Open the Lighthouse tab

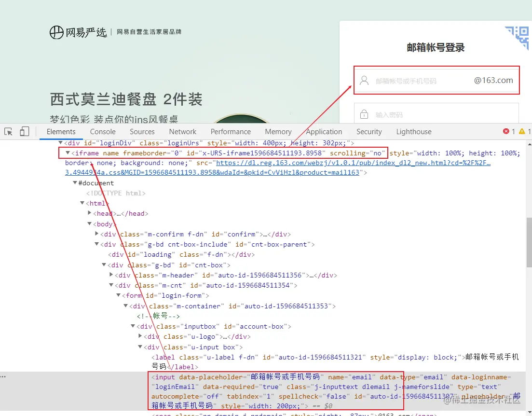(414, 132)
